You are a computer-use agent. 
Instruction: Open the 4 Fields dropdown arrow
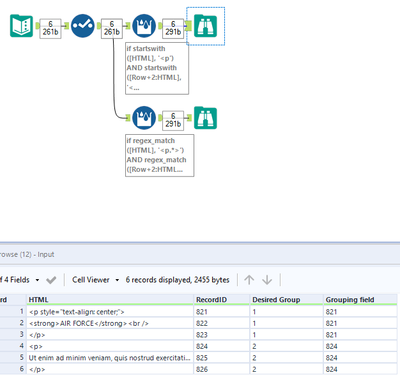pos(37,280)
